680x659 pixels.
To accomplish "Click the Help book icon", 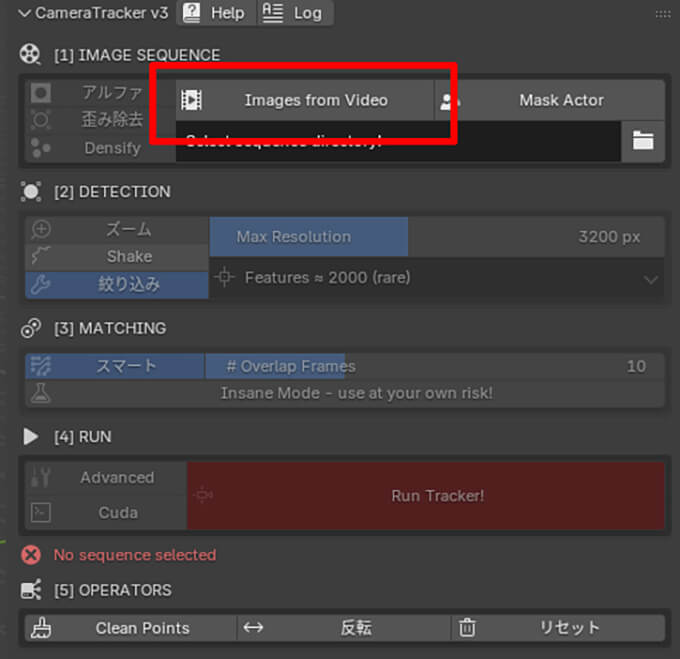I will coord(191,13).
